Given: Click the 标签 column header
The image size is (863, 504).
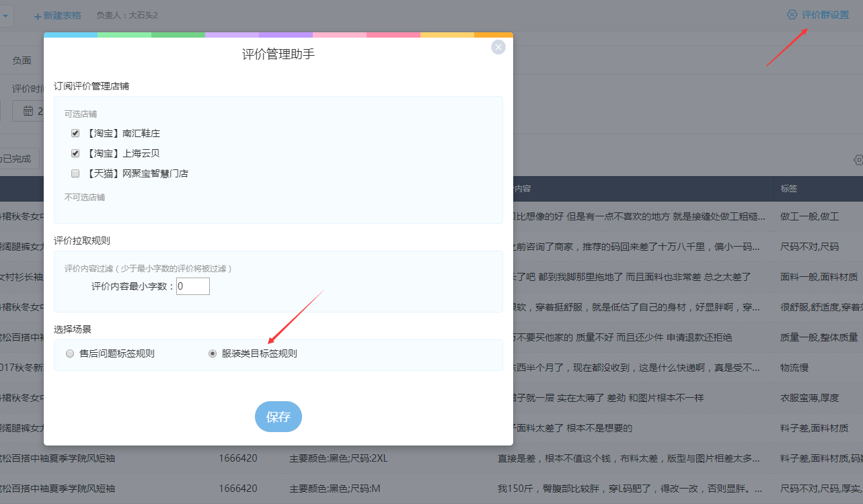Looking at the screenshot, I should [789, 189].
